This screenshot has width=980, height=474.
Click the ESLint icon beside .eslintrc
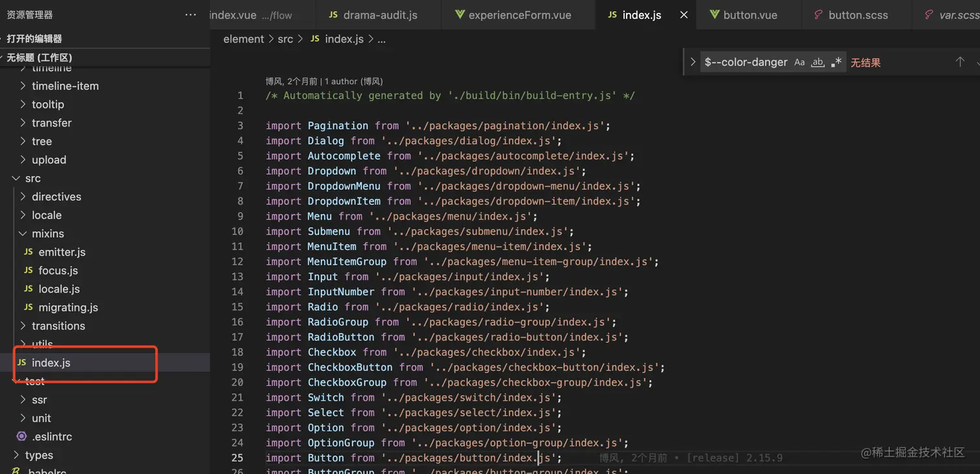(21, 436)
